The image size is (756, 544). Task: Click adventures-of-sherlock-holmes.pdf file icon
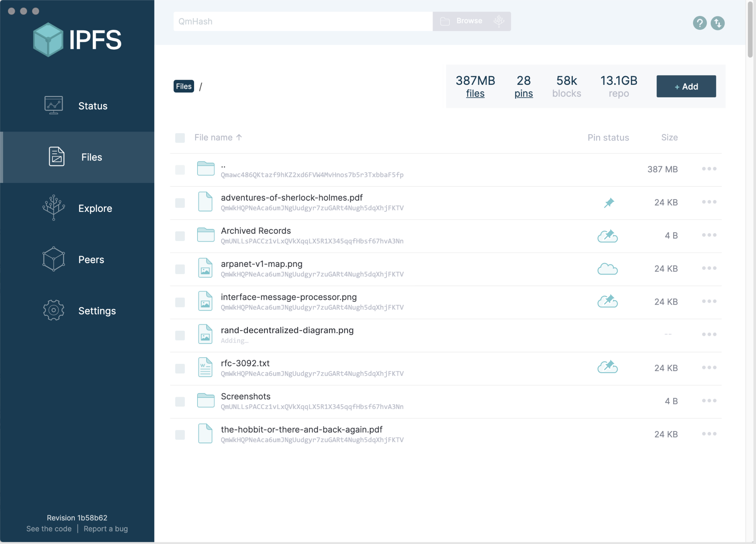pyautogui.click(x=205, y=201)
